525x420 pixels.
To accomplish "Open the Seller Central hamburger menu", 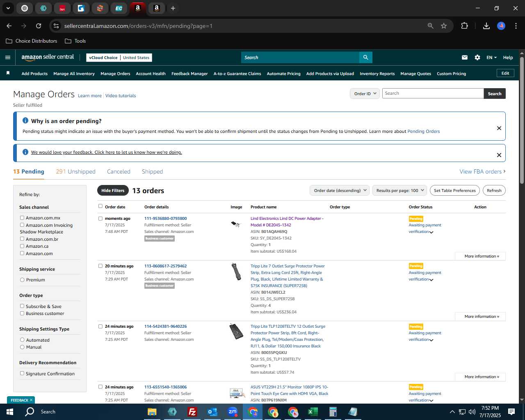I will [x=8, y=57].
